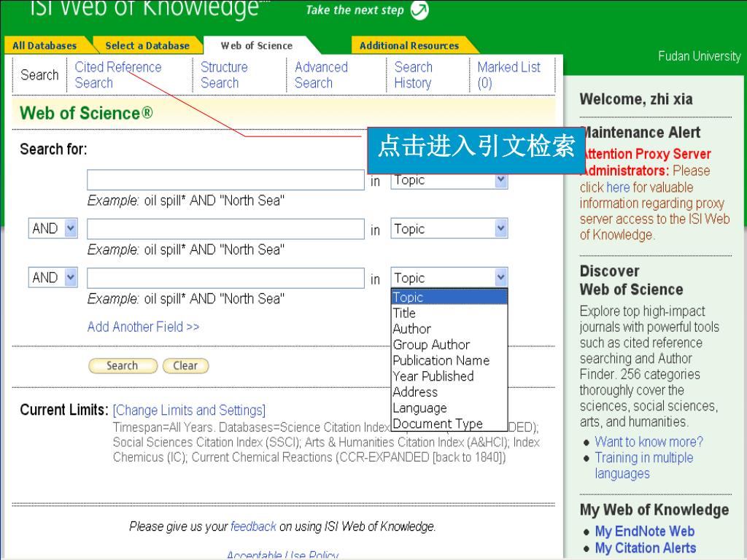Choose Title in the open dropdown list

449,313
